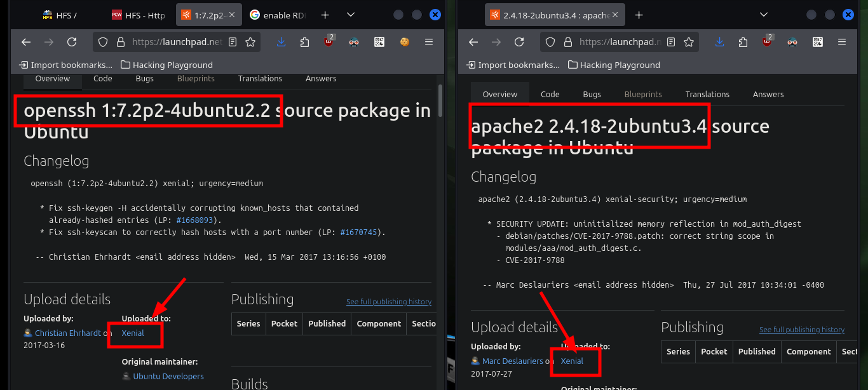The height and width of the screenshot is (390, 868).
Task: Open Code tab on apache2 page
Action: click(550, 94)
